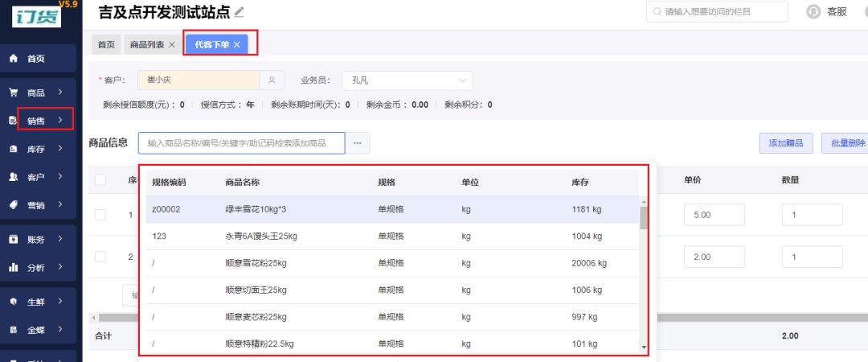Click the ellipsis button next to product search

pyautogui.click(x=358, y=143)
